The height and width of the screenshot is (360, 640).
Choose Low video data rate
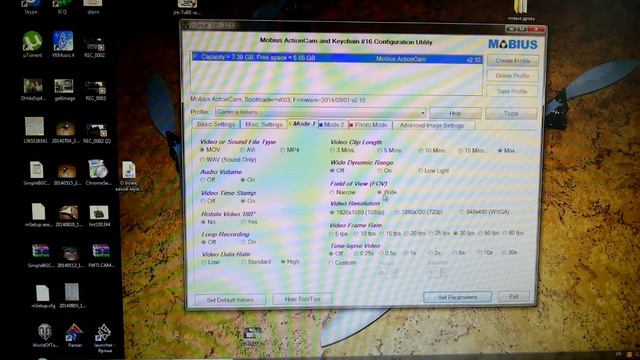[x=211, y=262]
